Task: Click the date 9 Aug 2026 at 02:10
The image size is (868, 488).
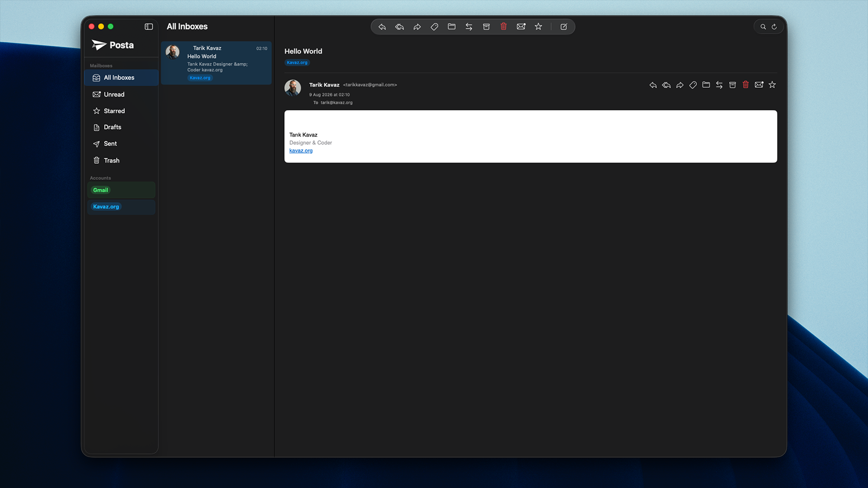Action: coord(329,95)
